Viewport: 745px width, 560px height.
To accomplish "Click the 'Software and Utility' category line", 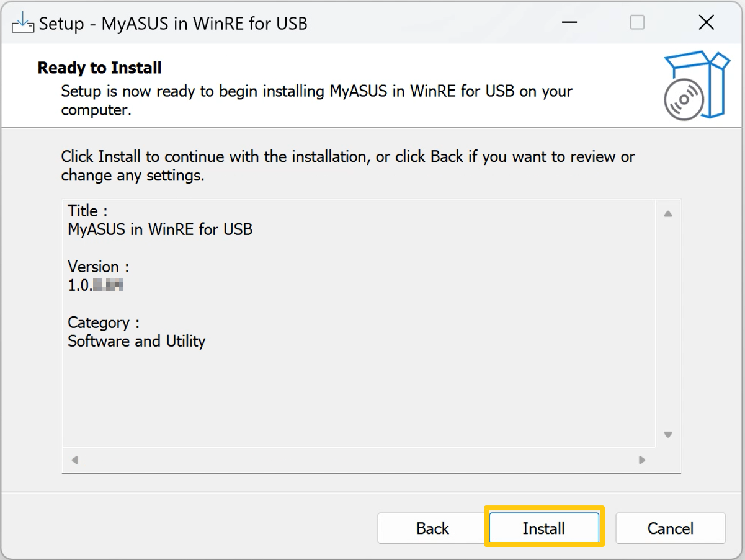I will pyautogui.click(x=136, y=341).
